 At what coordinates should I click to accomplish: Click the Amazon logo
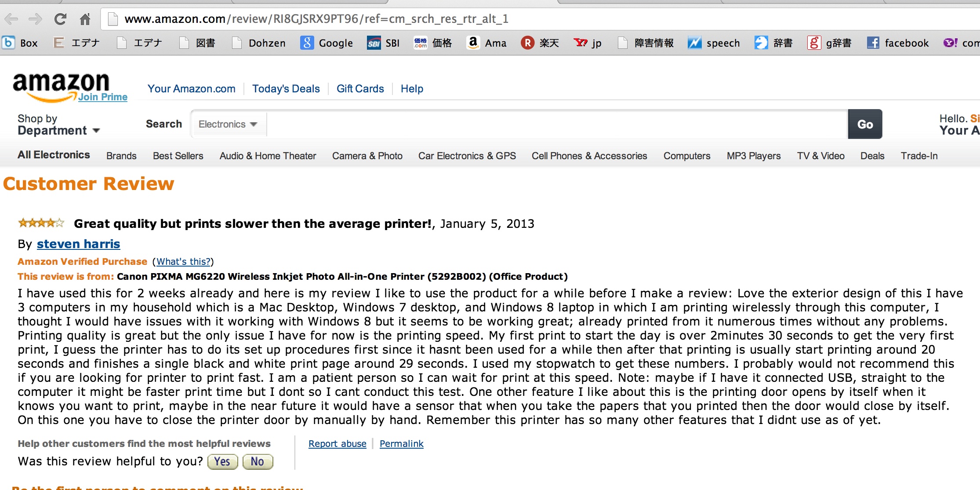pyautogui.click(x=62, y=87)
